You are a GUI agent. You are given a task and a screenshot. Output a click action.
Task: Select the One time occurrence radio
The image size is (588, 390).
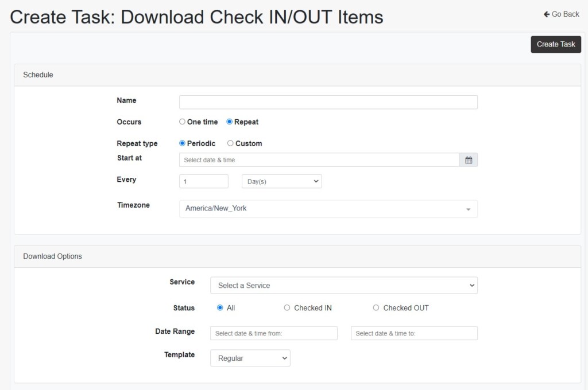pos(182,122)
